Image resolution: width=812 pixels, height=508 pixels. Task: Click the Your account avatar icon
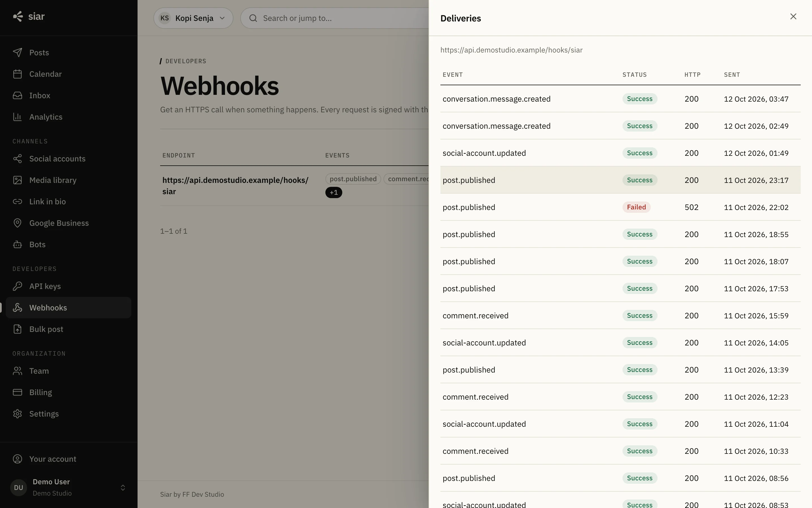click(17, 459)
